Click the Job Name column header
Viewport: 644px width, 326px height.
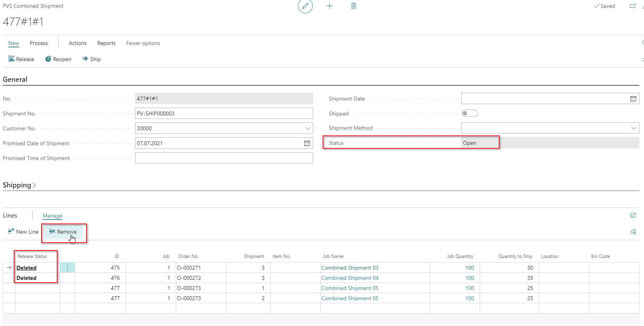[333, 256]
